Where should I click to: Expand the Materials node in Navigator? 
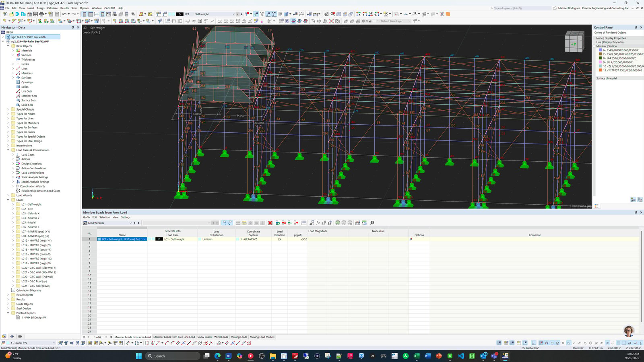click(13, 51)
